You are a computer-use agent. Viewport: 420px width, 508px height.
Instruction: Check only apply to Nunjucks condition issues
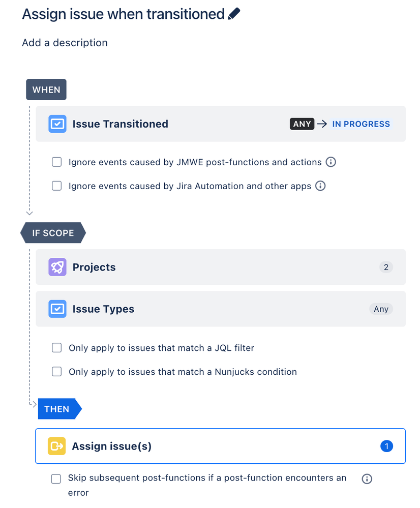57,371
